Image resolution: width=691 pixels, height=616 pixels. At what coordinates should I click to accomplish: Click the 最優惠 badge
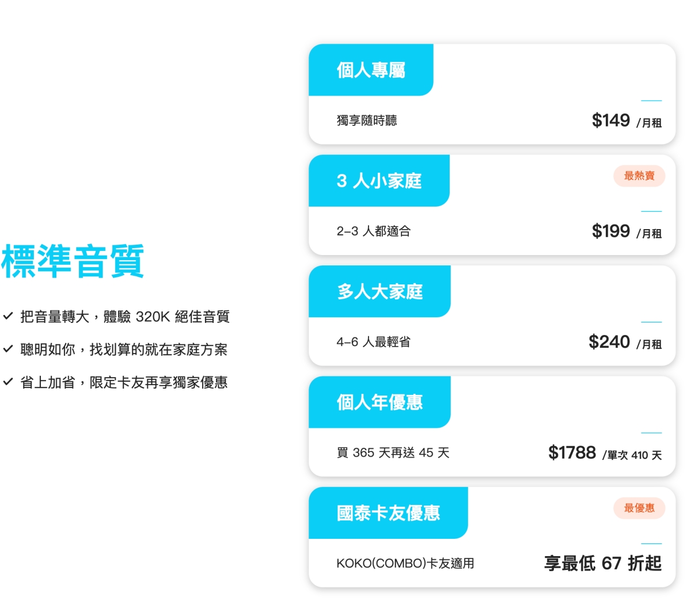pyautogui.click(x=639, y=508)
